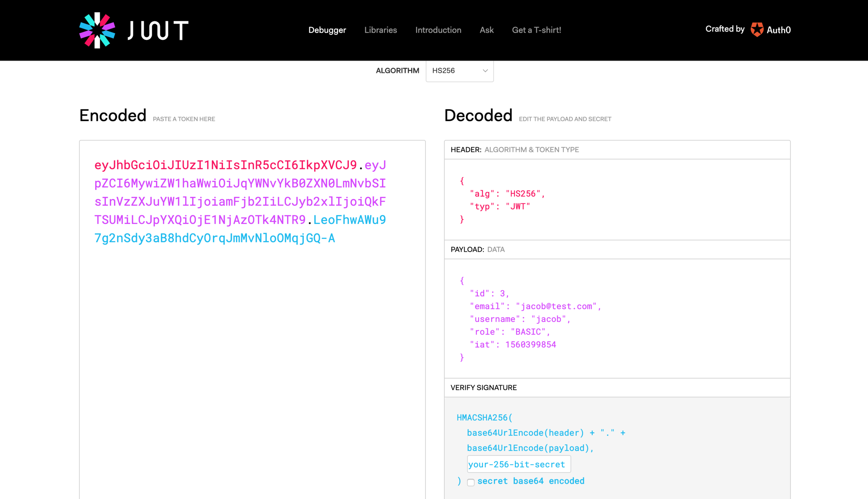Click the colorful JWT pinwheel logo icon
Screen dimensions: 868x499
click(x=97, y=30)
